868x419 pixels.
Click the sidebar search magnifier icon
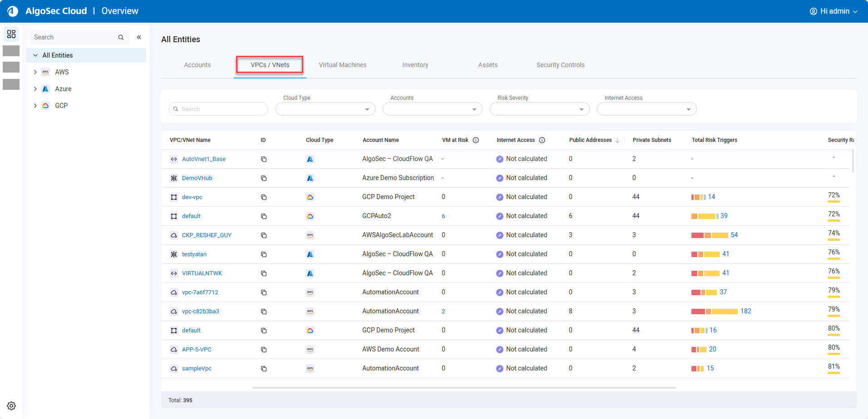coord(121,37)
